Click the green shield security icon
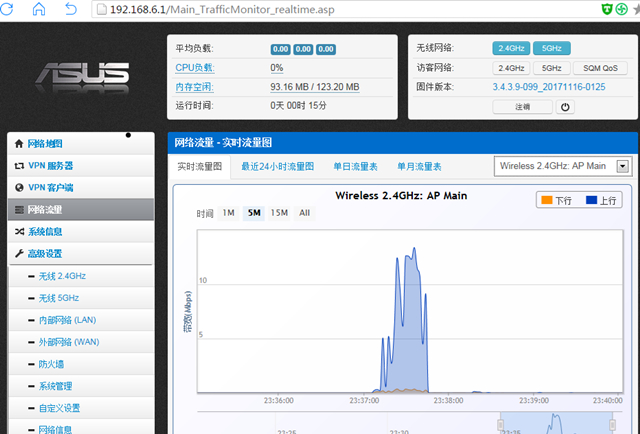The image size is (640, 434). (x=607, y=9)
